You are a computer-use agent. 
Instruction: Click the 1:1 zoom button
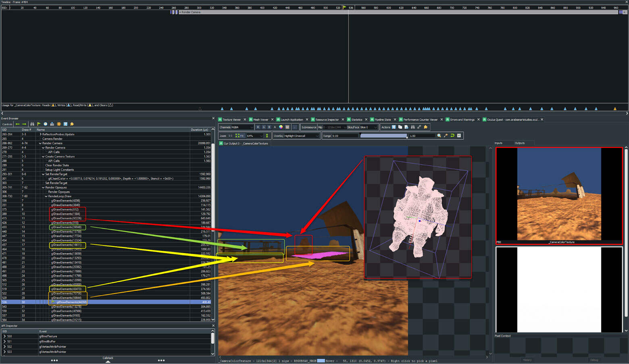[230, 136]
